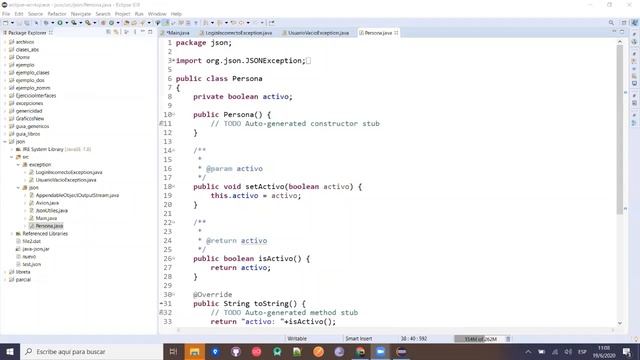640x360 pixels.
Task: Expand the libreta project
Action: [5, 272]
